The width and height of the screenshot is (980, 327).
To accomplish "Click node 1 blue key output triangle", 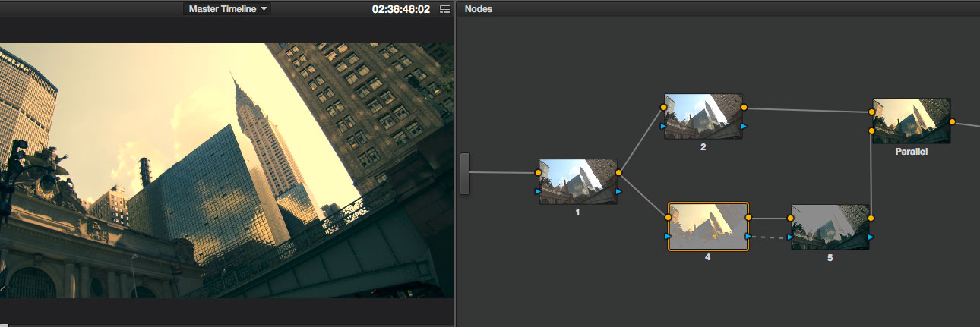I will [618, 191].
